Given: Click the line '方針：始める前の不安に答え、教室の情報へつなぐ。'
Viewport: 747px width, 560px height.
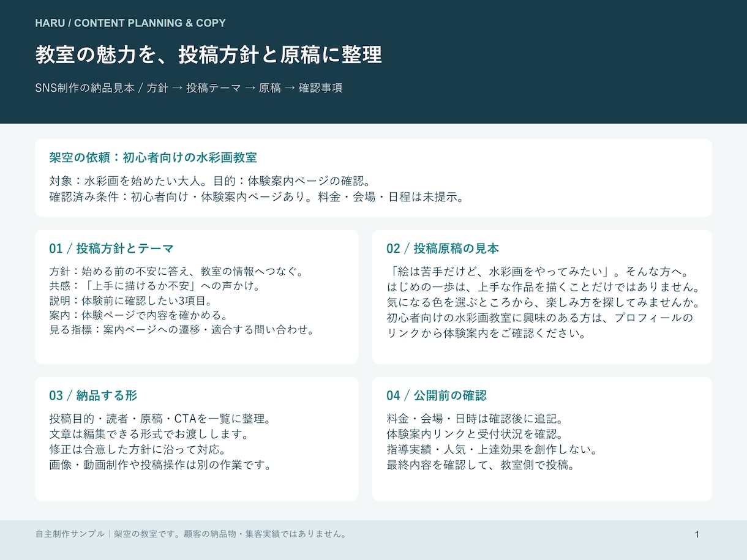Looking at the screenshot, I should (x=176, y=271).
